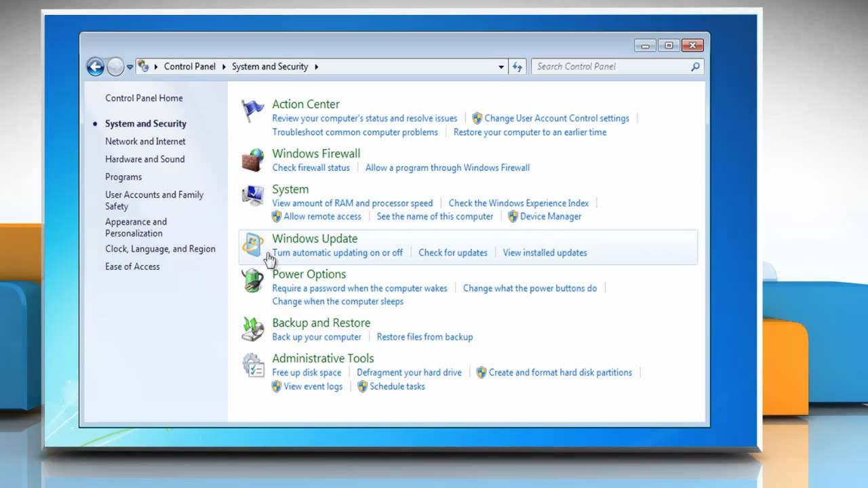Click the Backup and Restore icon
The width and height of the screenshot is (868, 488).
(253, 329)
